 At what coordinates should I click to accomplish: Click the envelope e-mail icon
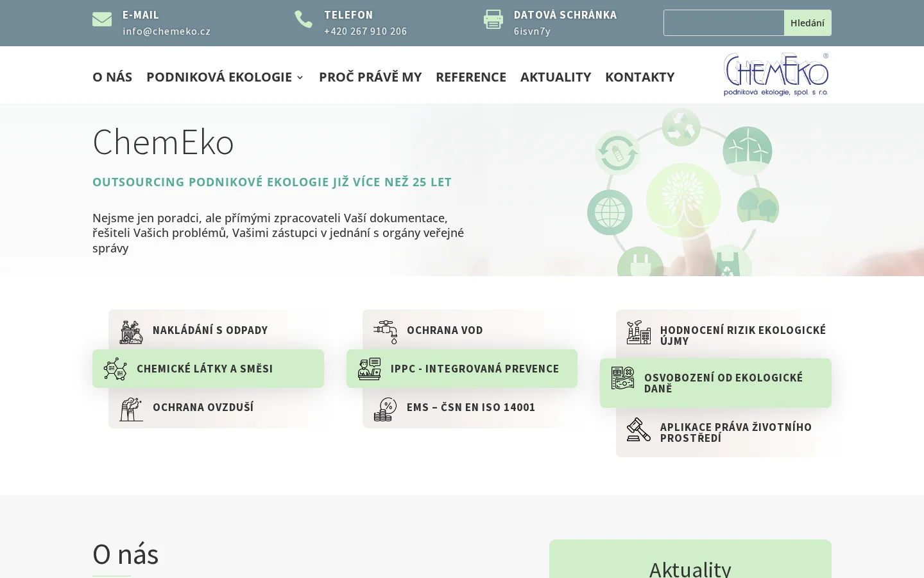tap(102, 20)
